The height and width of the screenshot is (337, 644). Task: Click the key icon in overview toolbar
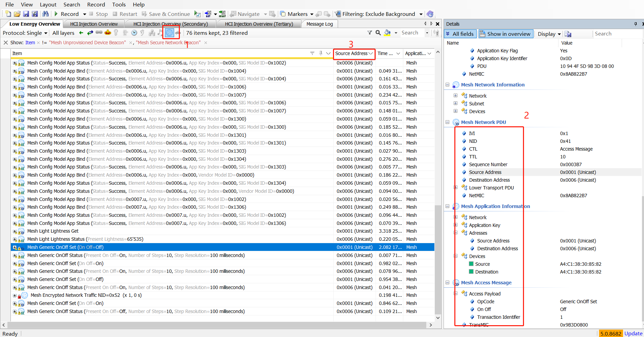[116, 33]
